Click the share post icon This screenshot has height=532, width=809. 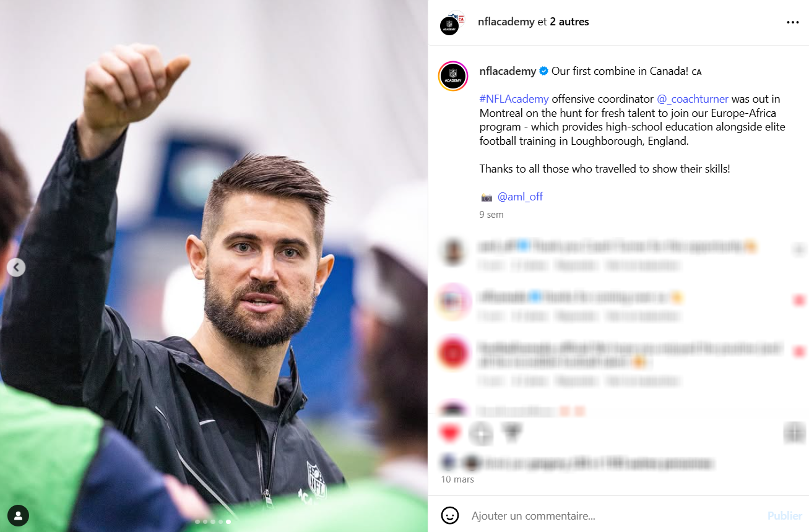coord(511,432)
